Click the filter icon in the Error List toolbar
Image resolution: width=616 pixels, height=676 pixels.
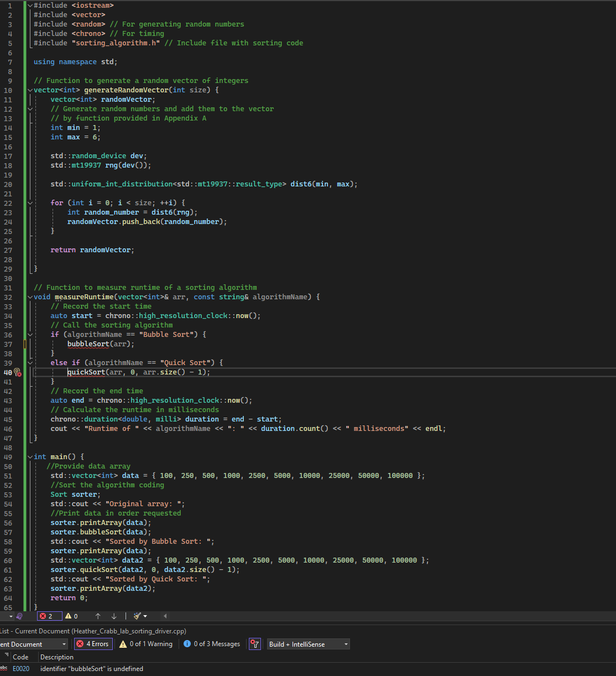pyautogui.click(x=255, y=644)
